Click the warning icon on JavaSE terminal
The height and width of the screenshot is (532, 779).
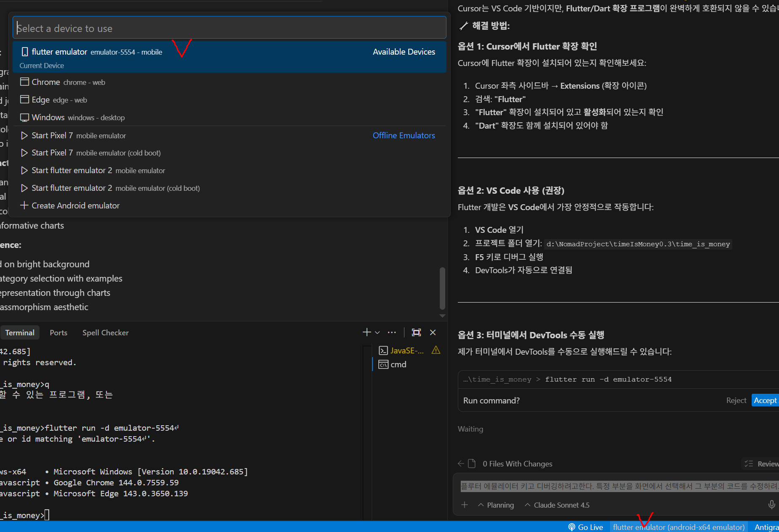(x=436, y=350)
